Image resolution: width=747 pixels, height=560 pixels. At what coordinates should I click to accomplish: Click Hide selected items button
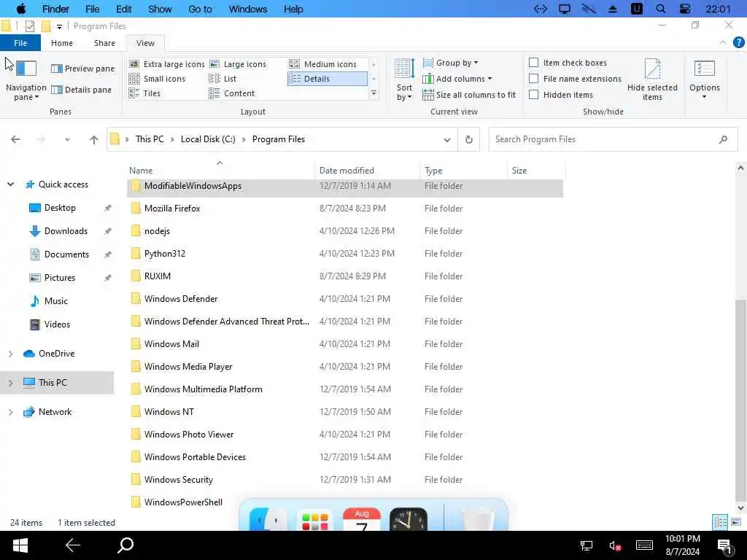[652, 79]
